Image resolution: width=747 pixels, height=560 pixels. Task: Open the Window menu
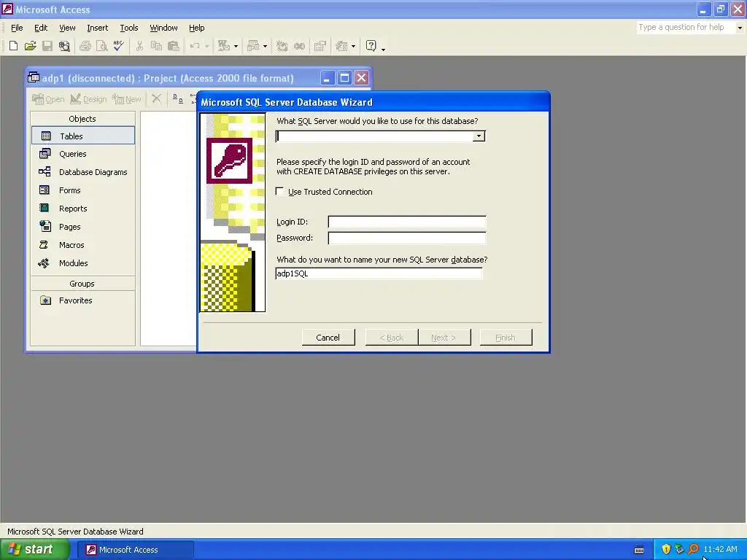[163, 28]
